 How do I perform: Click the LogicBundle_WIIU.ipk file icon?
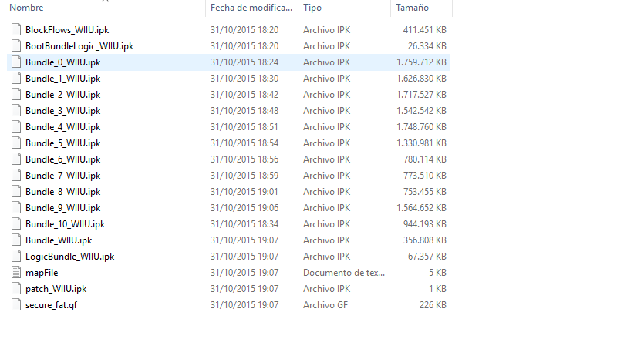point(18,257)
